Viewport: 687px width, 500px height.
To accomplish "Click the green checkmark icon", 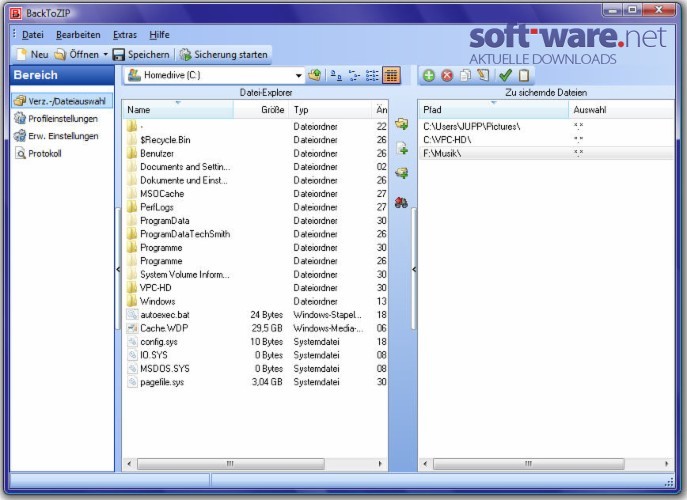I will [x=505, y=75].
